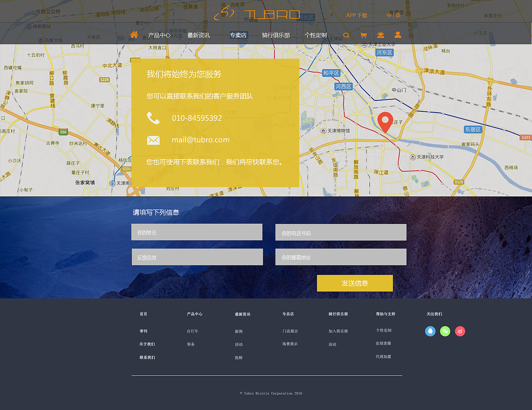532x410 pixels.
Task: Open the user account icon
Action: coord(398,35)
